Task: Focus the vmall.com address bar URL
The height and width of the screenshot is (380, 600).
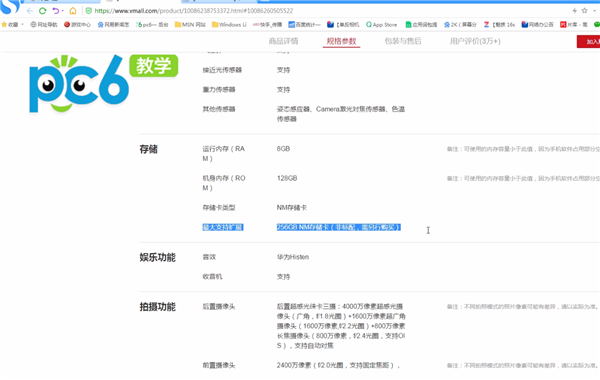Action: tap(194, 11)
